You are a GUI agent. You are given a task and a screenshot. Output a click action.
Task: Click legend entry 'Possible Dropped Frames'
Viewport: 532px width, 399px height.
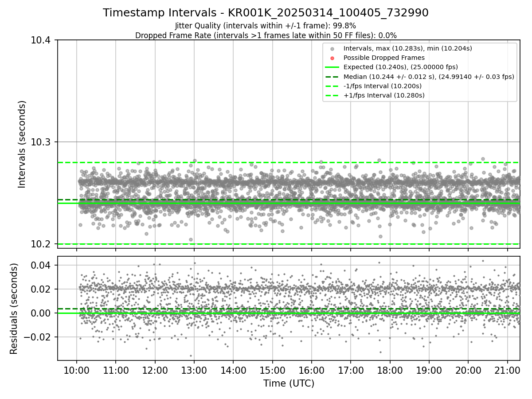(384, 58)
